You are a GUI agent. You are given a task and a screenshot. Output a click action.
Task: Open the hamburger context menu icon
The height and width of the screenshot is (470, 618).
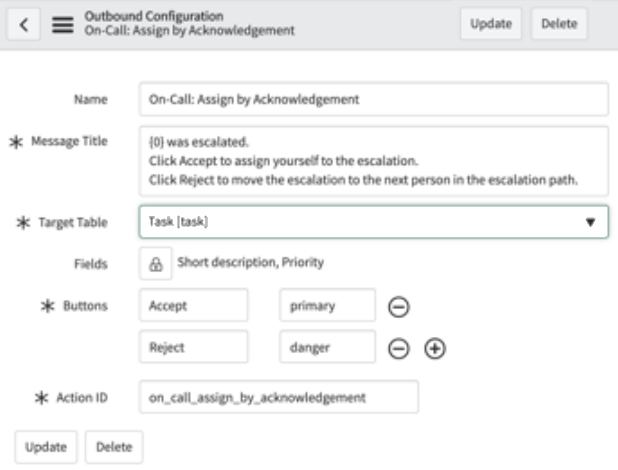click(63, 25)
